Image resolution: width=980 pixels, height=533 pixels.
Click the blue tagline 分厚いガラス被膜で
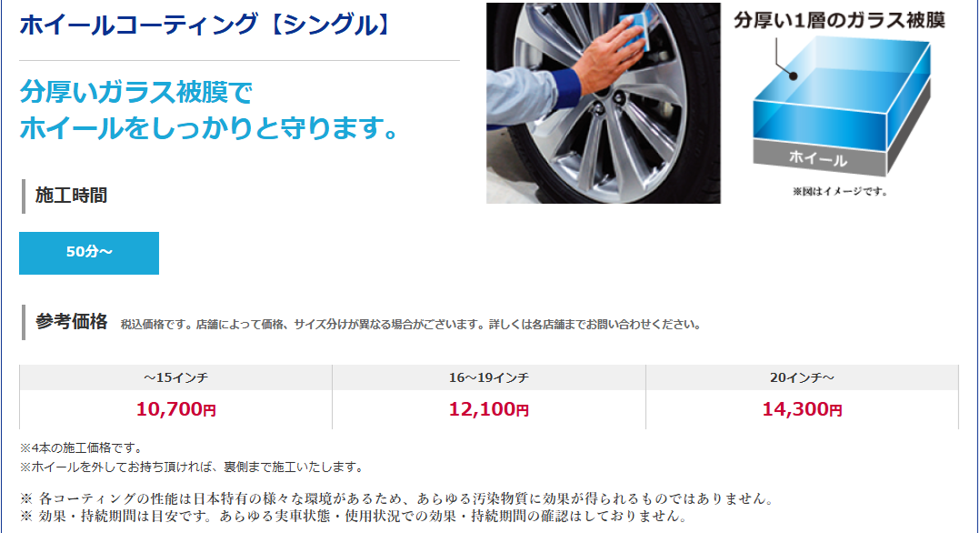[135, 92]
